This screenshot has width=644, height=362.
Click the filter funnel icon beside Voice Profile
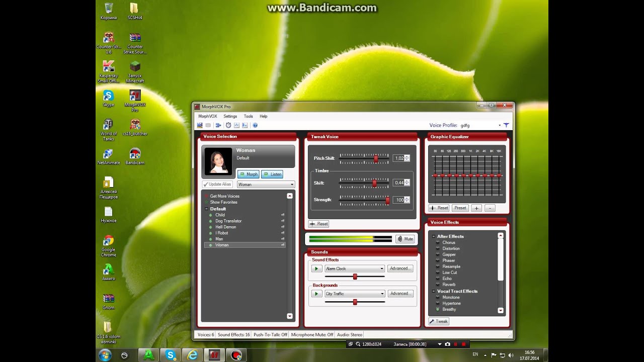pyautogui.click(x=506, y=125)
